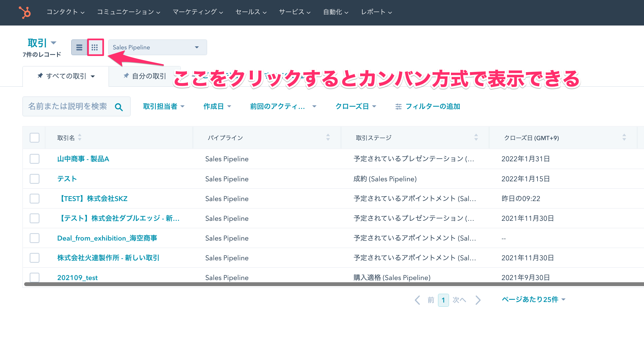This screenshot has width=644, height=350.
Task: Switch to board (kanban) view icon
Action: coord(95,47)
